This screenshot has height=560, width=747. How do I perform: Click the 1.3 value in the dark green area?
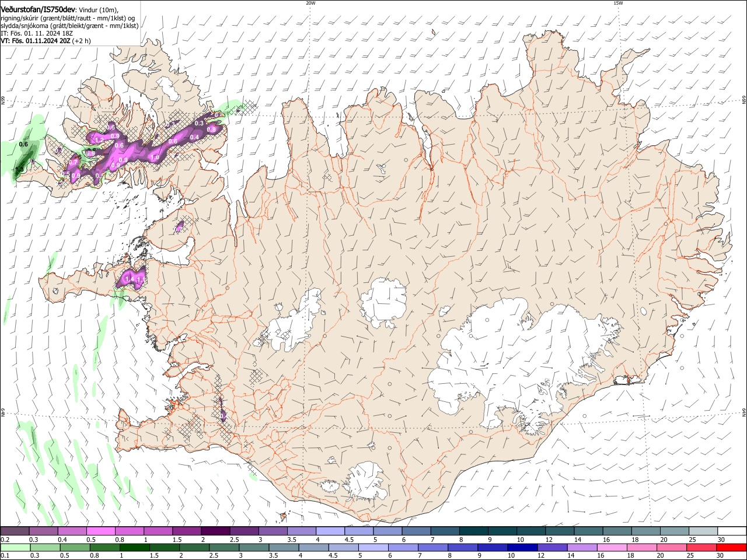(x=19, y=170)
